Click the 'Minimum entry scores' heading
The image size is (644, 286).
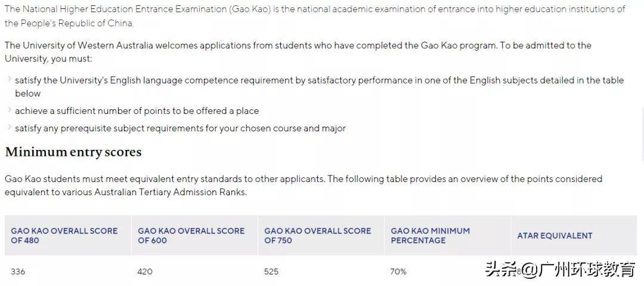click(73, 152)
